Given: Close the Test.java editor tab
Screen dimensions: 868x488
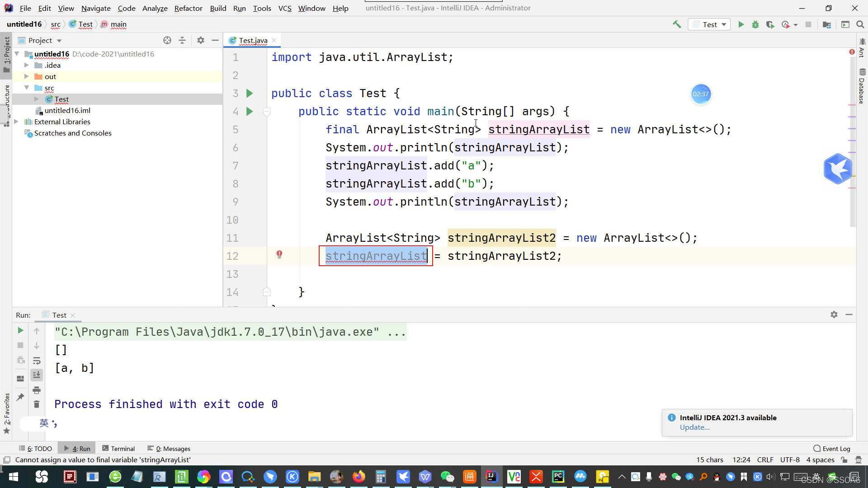Looking at the screenshot, I should tap(274, 40).
